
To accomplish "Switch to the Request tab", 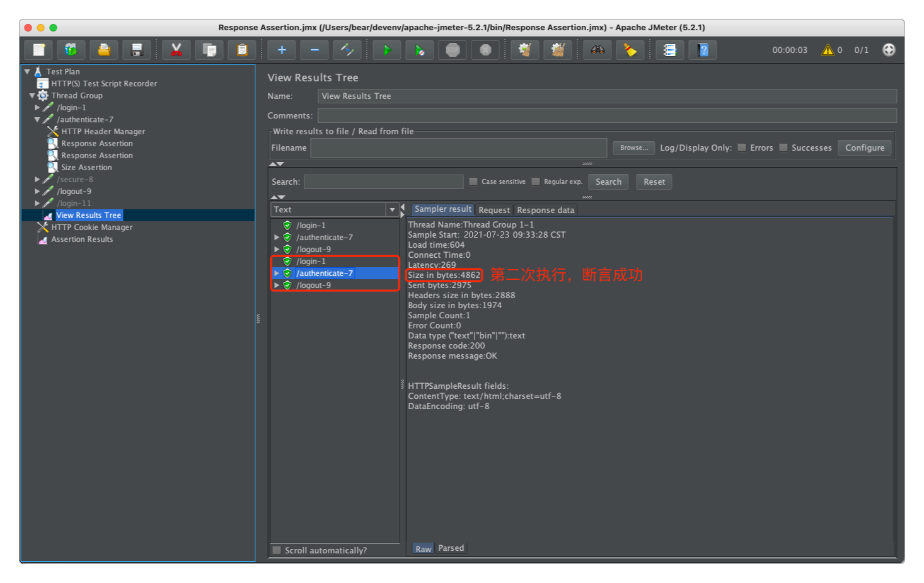I will point(494,210).
